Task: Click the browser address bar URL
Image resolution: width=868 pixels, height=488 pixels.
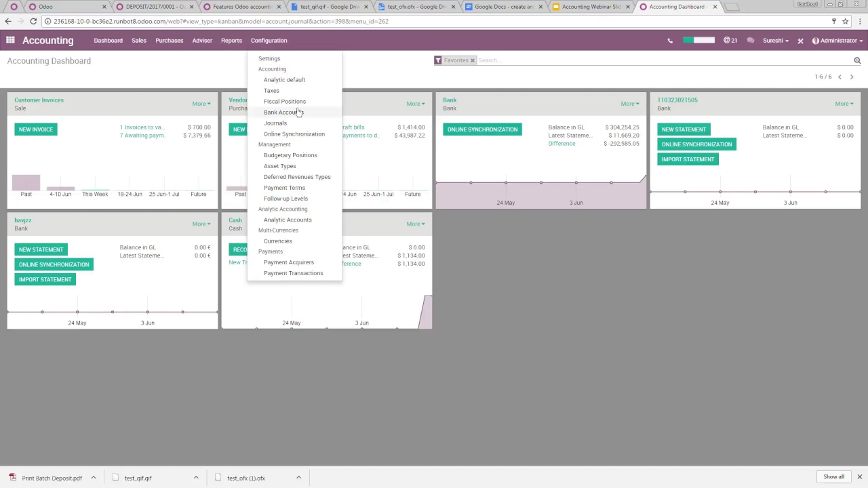Action: (x=221, y=21)
